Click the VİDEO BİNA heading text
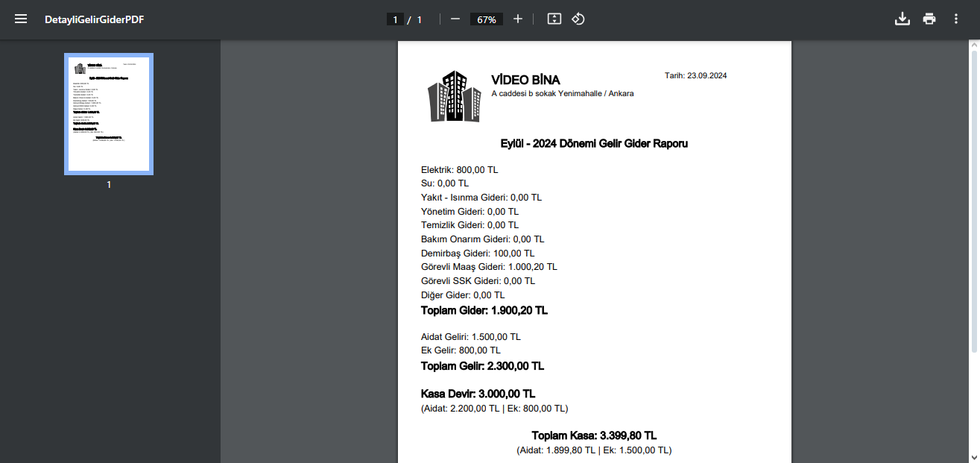The height and width of the screenshot is (463, 980). click(525, 80)
